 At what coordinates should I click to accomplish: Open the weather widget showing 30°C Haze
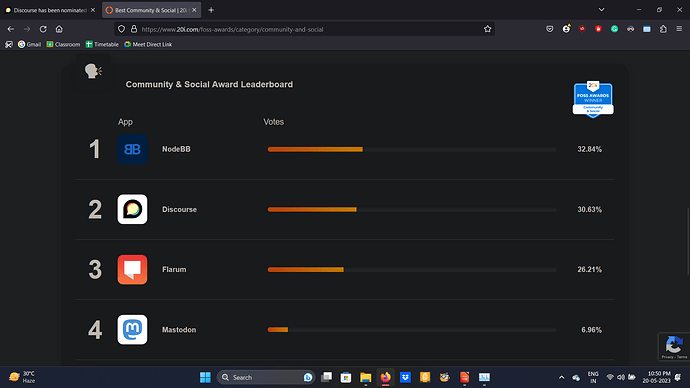(x=22, y=377)
